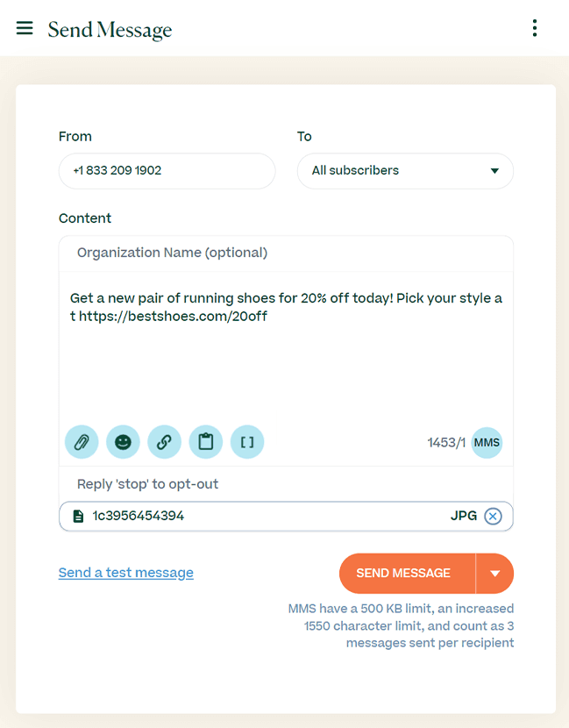Expand the All subscribers recipient dropdown
This screenshot has width=569, height=728.
coord(405,170)
